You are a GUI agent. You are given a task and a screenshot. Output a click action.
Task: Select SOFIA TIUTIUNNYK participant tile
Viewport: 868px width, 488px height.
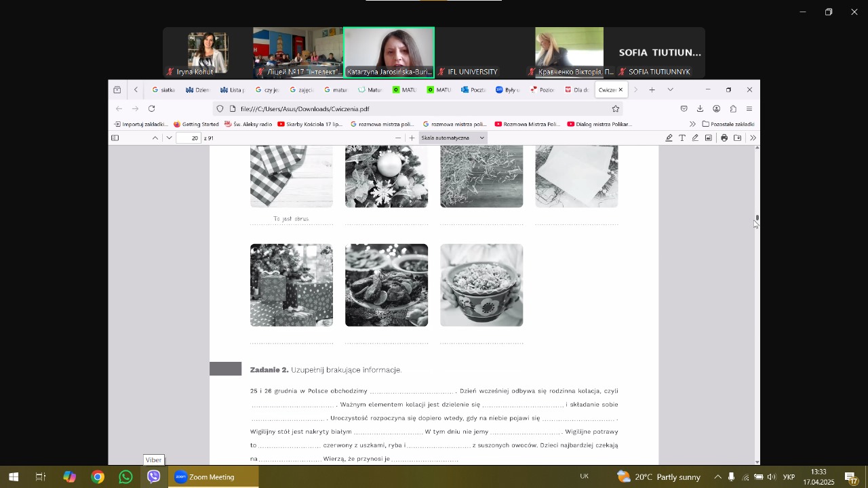click(660, 53)
